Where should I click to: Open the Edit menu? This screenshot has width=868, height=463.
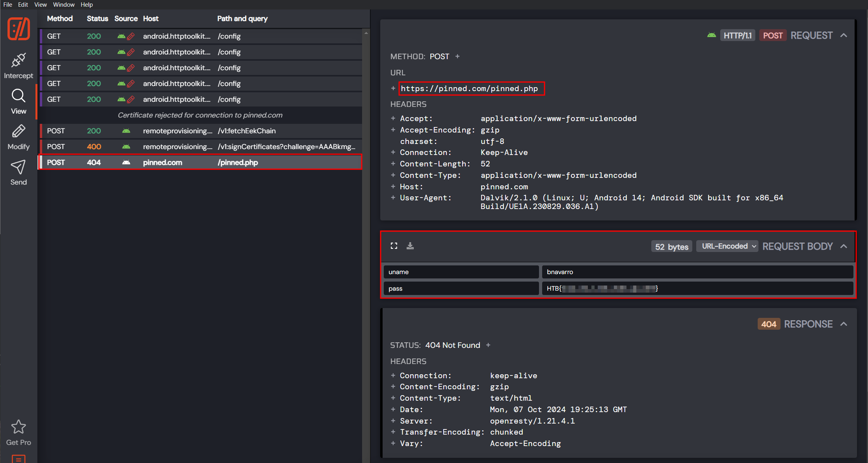[x=23, y=5]
